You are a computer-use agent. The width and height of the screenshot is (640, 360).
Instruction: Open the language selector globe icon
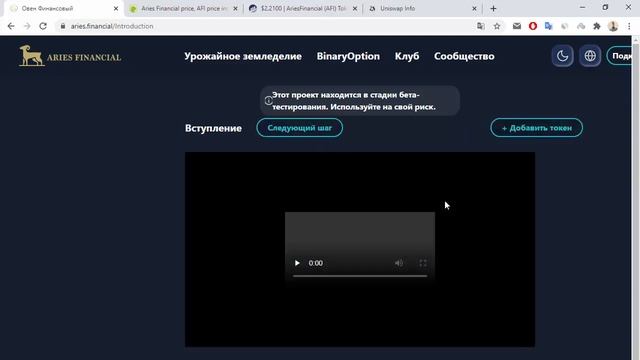tap(590, 56)
